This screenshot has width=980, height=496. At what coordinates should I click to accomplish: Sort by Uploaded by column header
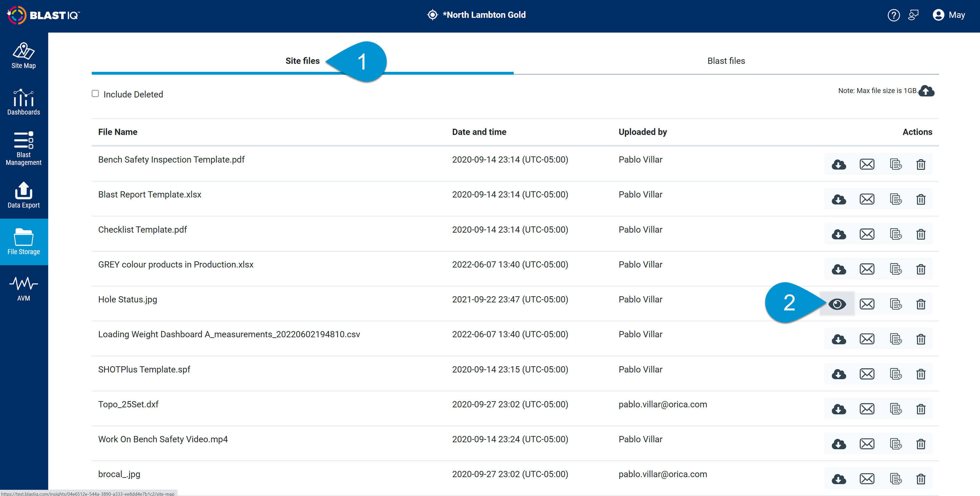[643, 132]
